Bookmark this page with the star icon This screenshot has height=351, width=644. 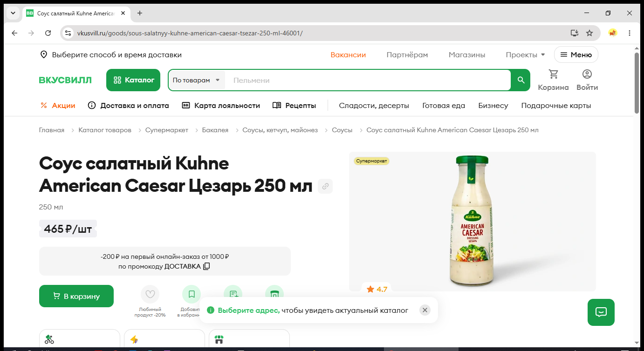click(589, 33)
